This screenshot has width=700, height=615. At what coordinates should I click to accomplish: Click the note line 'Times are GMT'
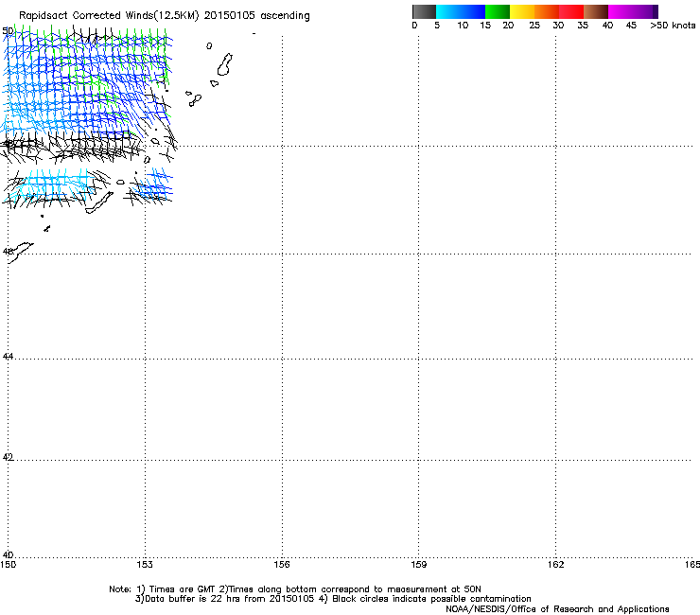coord(183,589)
